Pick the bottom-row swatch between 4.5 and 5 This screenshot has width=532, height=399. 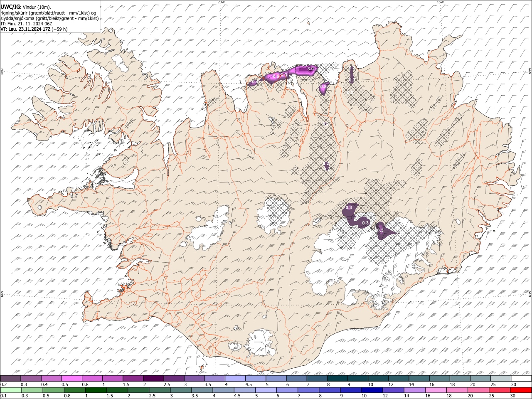244,390
